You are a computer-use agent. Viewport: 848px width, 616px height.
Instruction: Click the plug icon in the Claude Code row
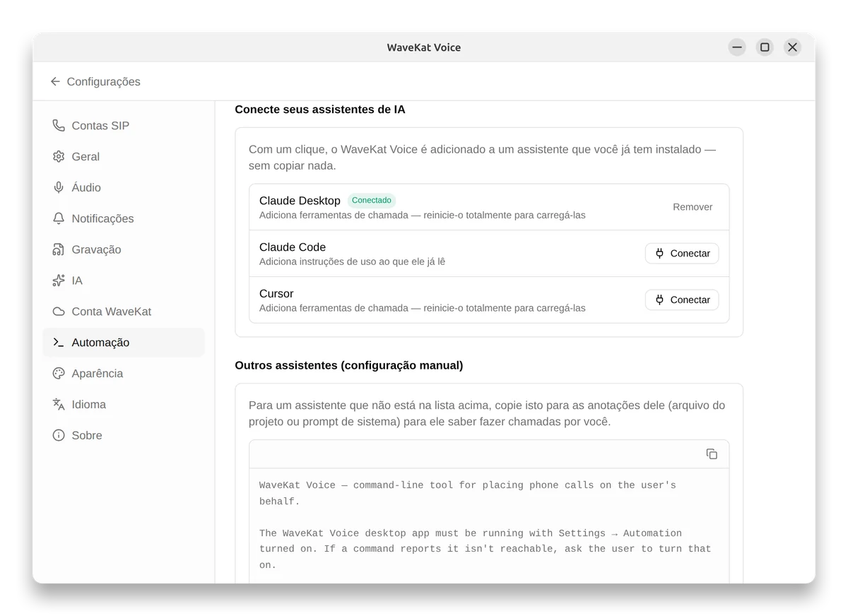[659, 254]
